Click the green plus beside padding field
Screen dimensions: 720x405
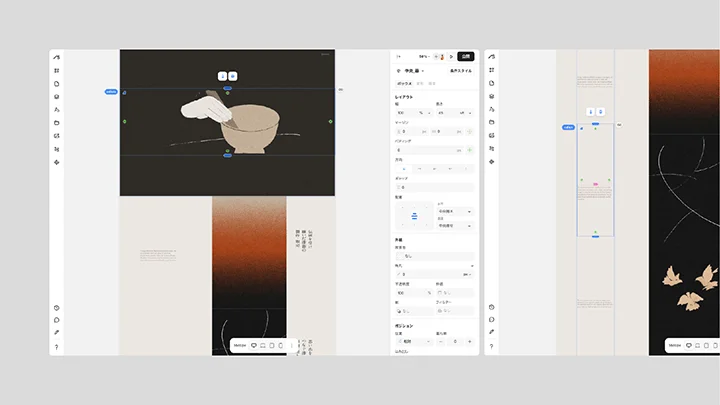[x=469, y=150]
